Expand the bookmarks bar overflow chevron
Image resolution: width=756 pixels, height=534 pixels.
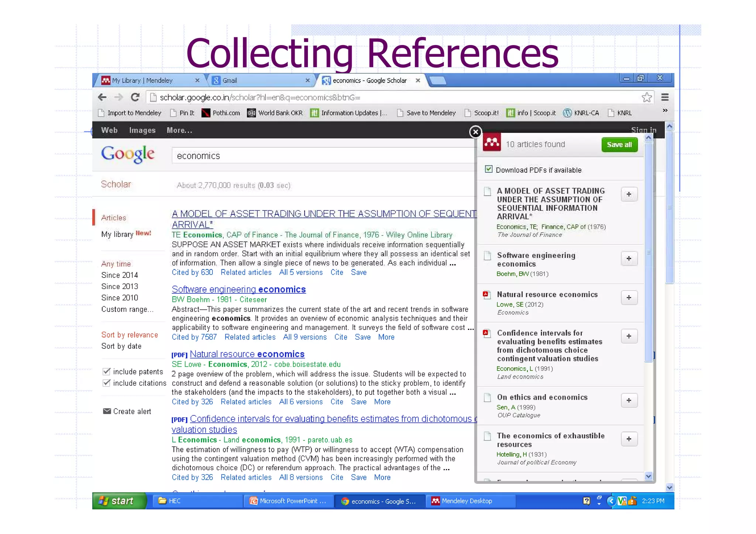pyautogui.click(x=665, y=110)
